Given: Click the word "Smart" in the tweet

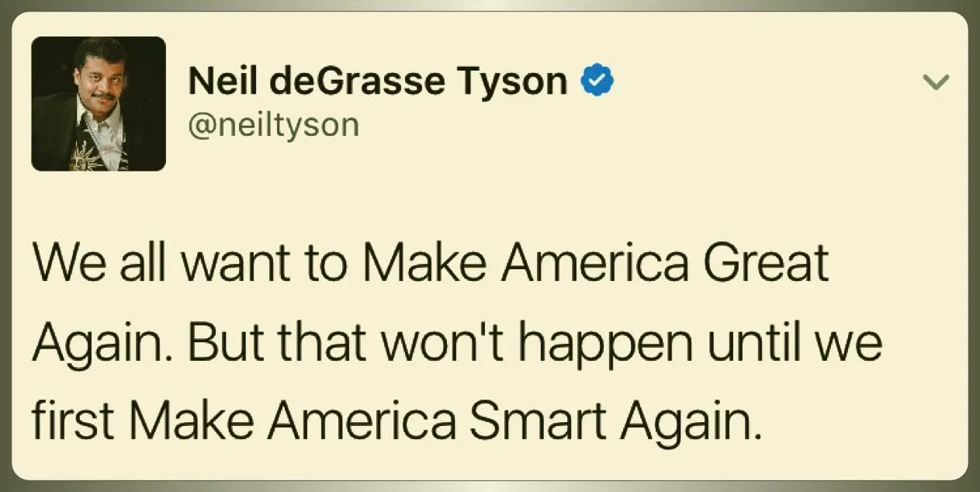Looking at the screenshot, I should pos(537,420).
